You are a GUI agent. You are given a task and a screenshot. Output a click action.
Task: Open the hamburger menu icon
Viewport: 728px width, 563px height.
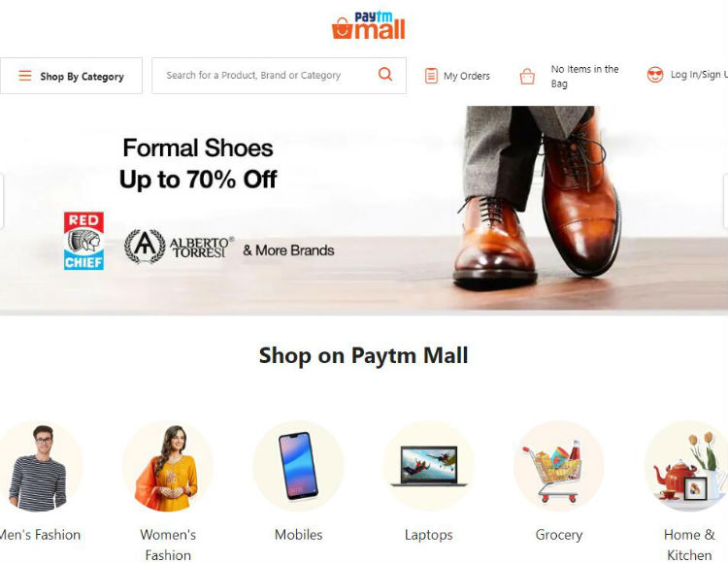coord(25,76)
